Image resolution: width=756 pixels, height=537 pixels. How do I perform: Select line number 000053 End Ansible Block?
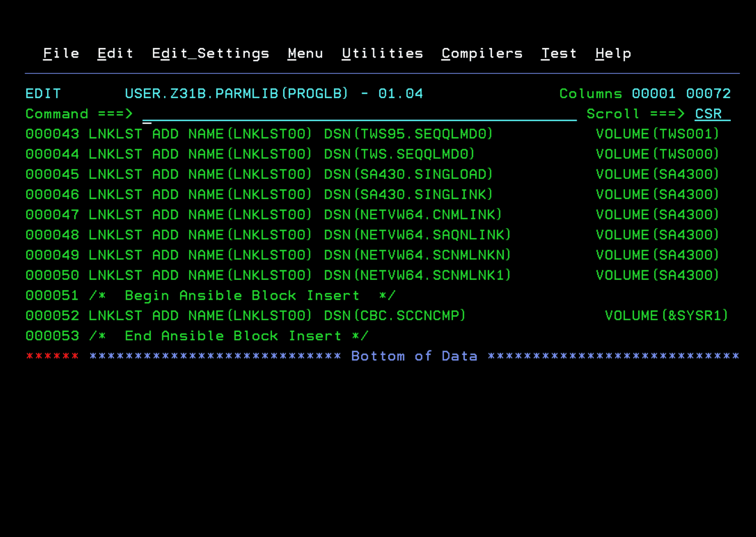coord(52,335)
